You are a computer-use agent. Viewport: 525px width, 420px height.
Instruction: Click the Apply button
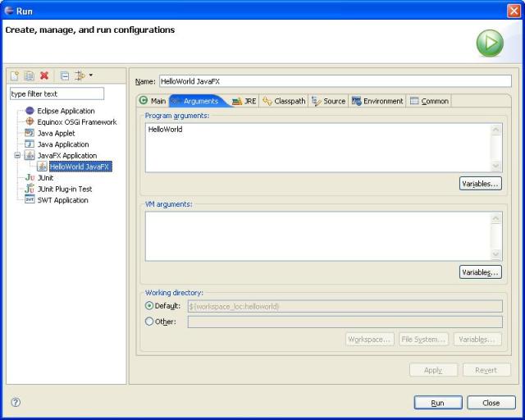pyautogui.click(x=433, y=370)
